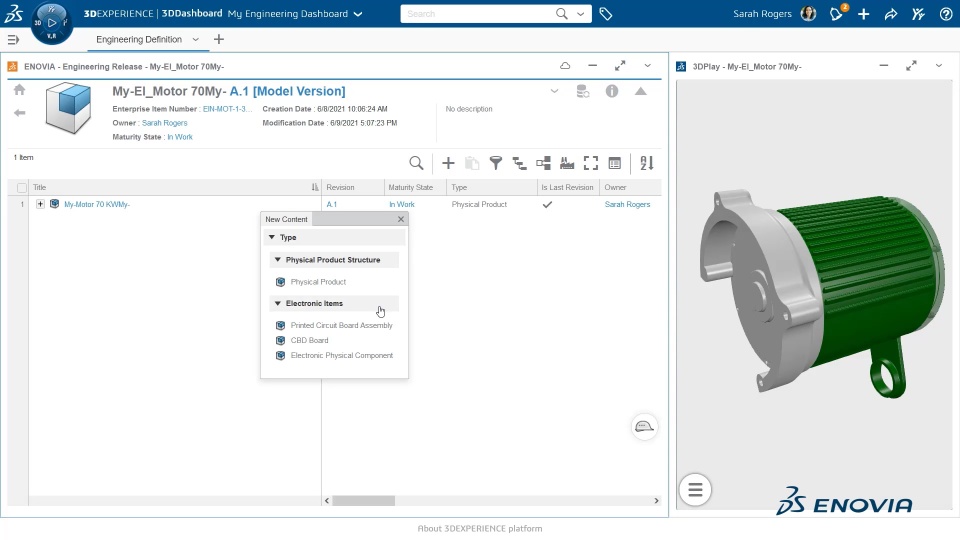
Task: Click the filter funnel icon
Action: (x=496, y=163)
